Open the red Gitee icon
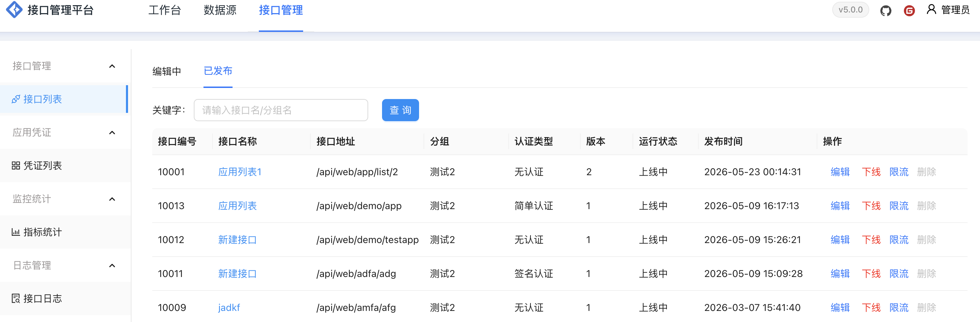Image resolution: width=980 pixels, height=322 pixels. tap(909, 10)
